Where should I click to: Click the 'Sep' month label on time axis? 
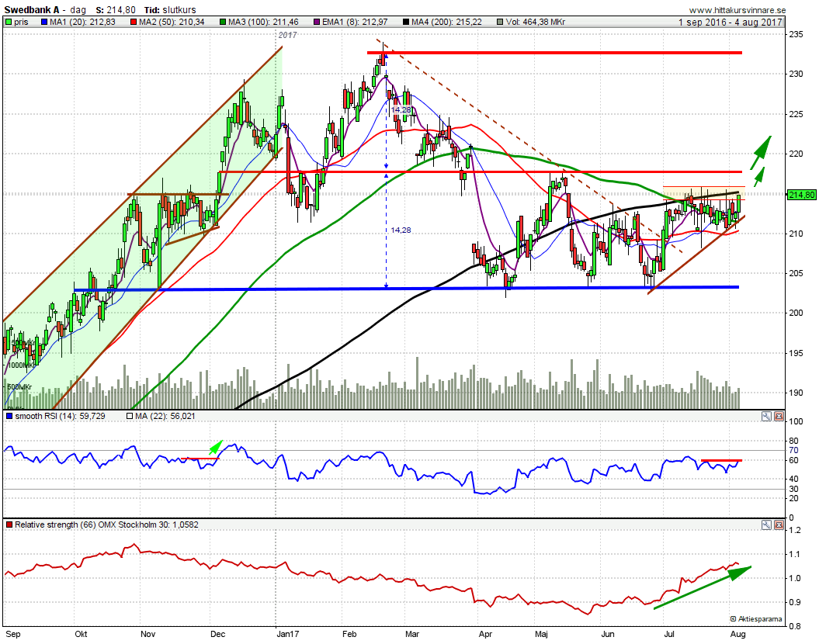tap(12, 635)
